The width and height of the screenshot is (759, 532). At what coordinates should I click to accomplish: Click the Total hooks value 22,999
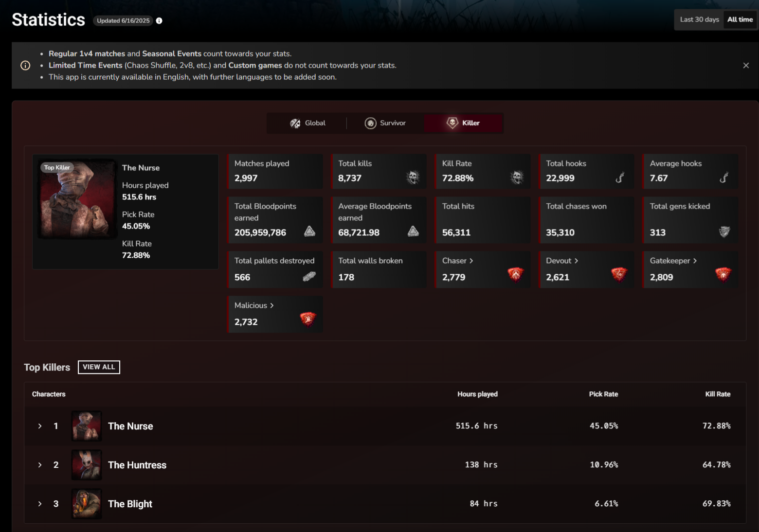point(560,178)
